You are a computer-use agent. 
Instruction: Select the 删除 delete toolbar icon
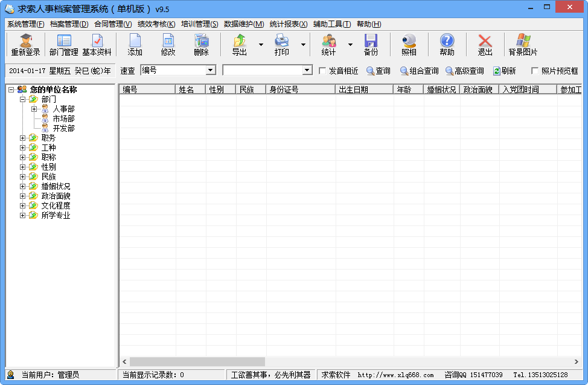202,45
